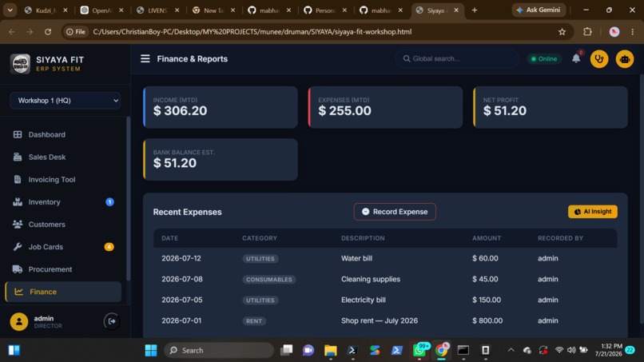This screenshot has height=362, width=644.
Task: Click the AI Insight button
Action: click(x=592, y=212)
